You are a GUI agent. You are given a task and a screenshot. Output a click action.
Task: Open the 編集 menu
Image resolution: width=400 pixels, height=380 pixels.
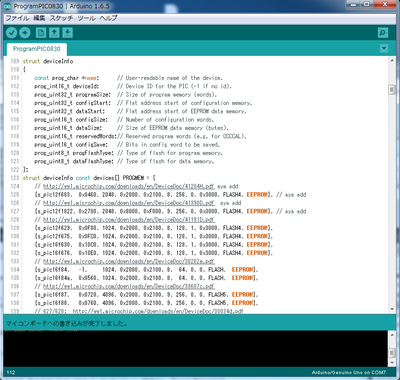click(39, 18)
